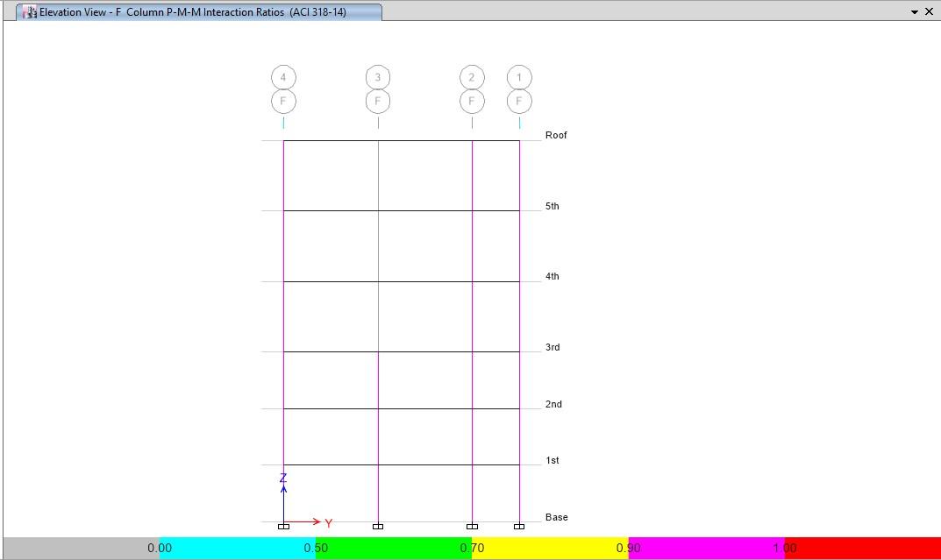This screenshot has height=560, width=941.
Task: Click the 1st story label
Action: [552, 460]
